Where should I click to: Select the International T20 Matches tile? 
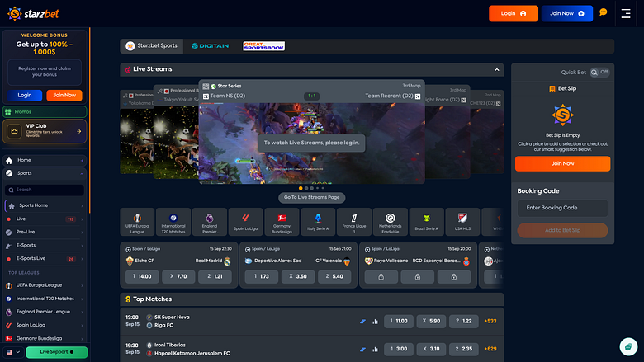point(173,222)
